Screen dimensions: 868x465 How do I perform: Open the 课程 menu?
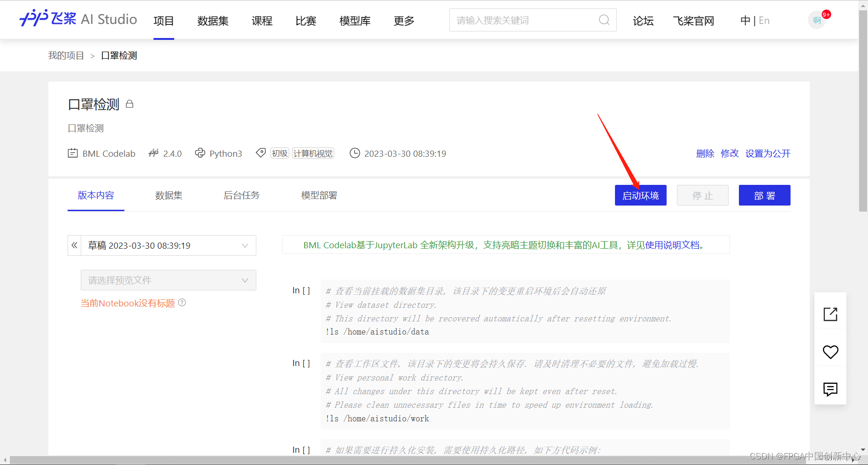pyautogui.click(x=262, y=21)
